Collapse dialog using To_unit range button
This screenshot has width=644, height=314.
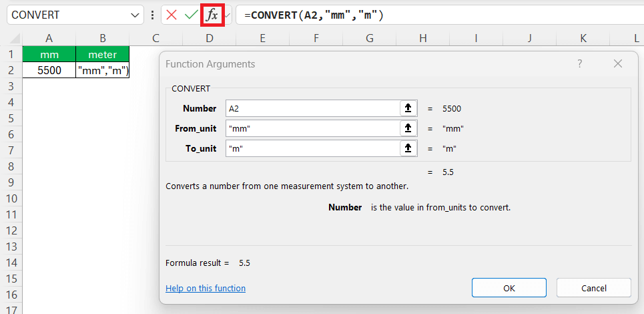408,148
